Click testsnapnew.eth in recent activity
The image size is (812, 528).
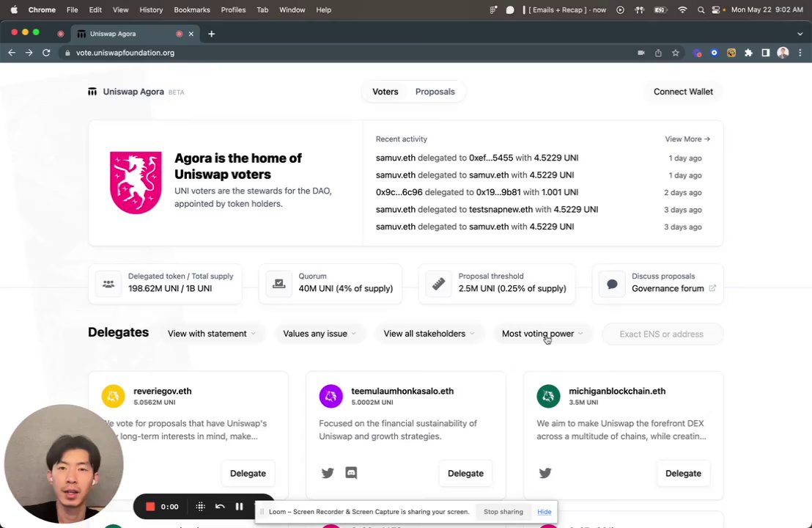(501, 209)
